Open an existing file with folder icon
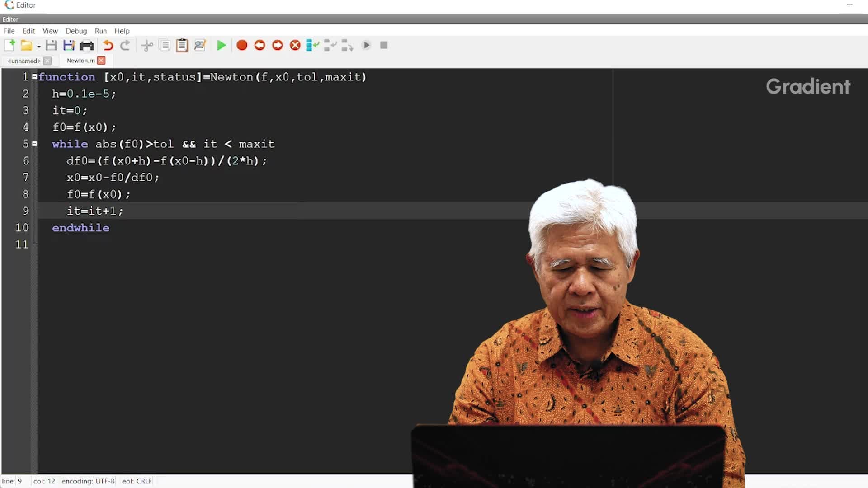The height and width of the screenshot is (488, 868). [26, 45]
